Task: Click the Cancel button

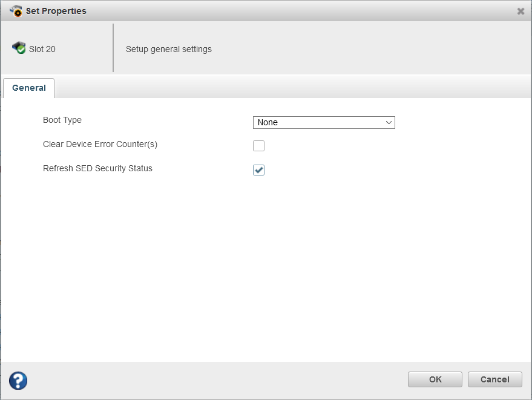Action: pos(494,379)
